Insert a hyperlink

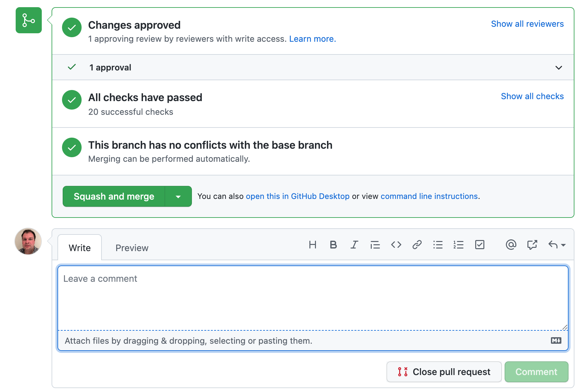click(x=417, y=245)
